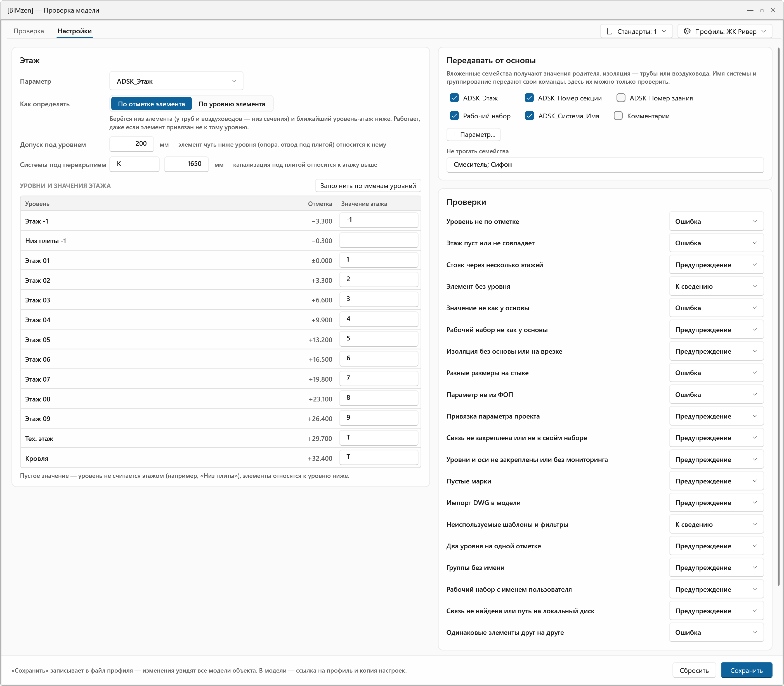
Task: Switch to the Проверка tab
Action: point(29,31)
